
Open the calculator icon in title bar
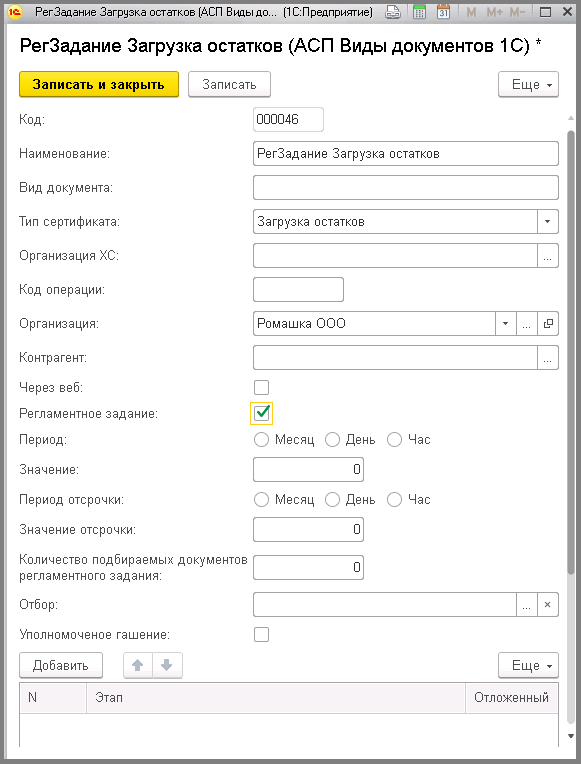[x=419, y=12]
